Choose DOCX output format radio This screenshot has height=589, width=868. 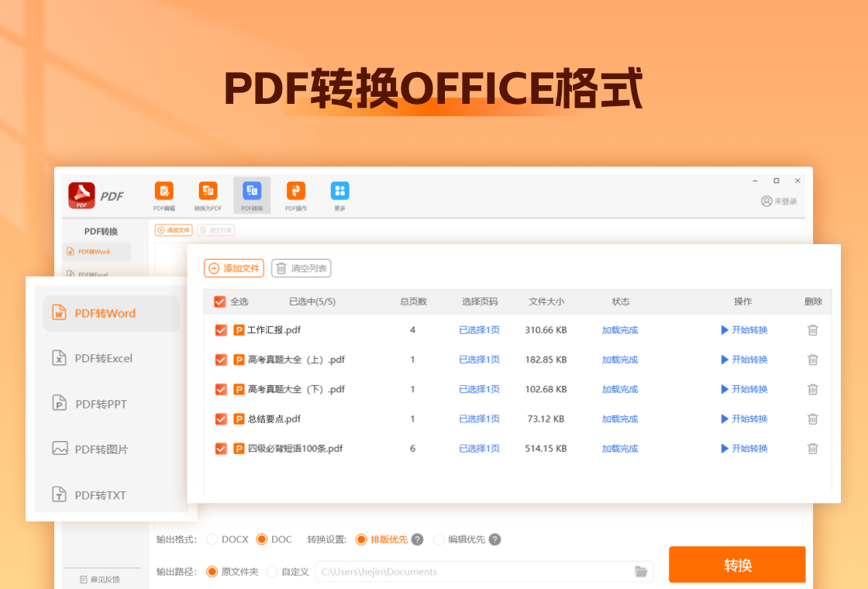pyautogui.click(x=212, y=539)
